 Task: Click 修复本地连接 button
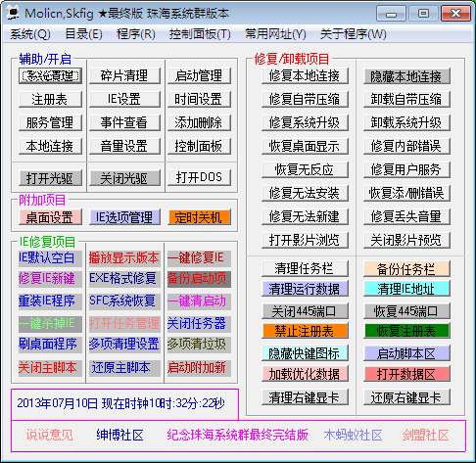click(x=305, y=75)
